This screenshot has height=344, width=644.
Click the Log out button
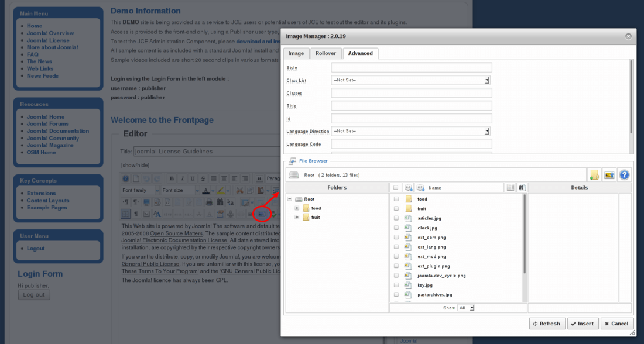pos(34,295)
